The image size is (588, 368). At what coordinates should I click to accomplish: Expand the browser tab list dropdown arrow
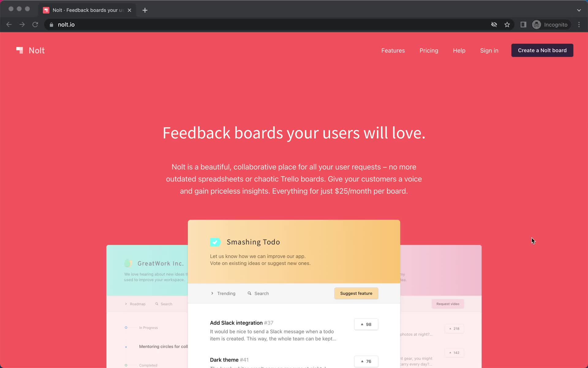pyautogui.click(x=579, y=10)
